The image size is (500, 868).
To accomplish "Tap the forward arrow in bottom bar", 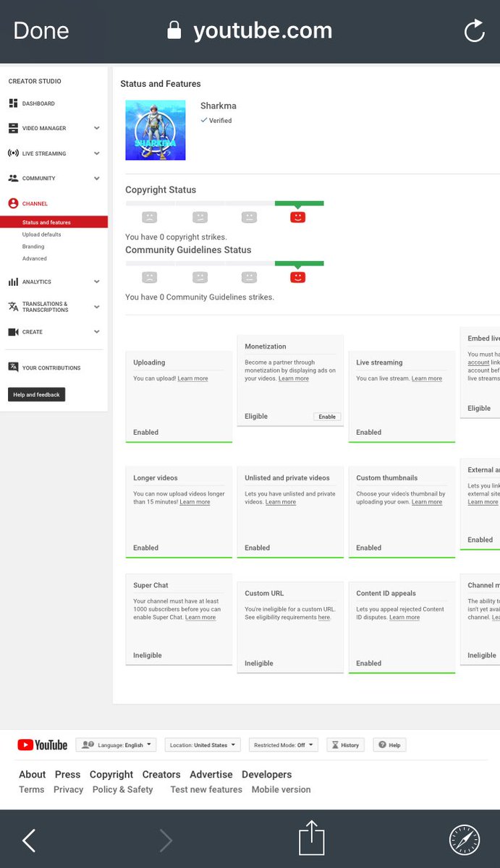I will pos(166,840).
